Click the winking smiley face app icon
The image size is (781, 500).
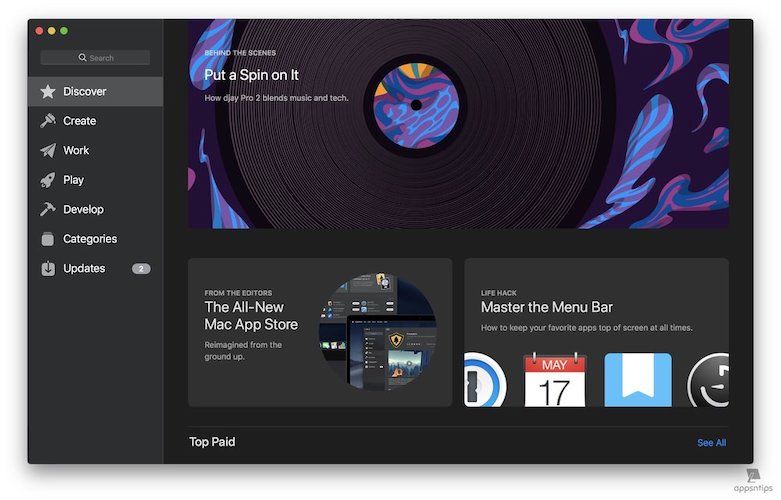click(709, 380)
